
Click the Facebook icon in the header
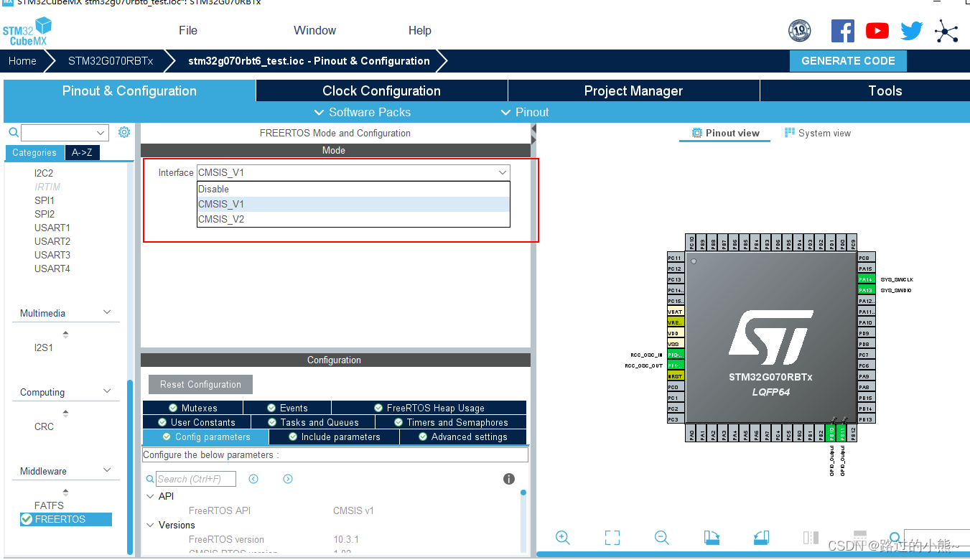coord(843,30)
